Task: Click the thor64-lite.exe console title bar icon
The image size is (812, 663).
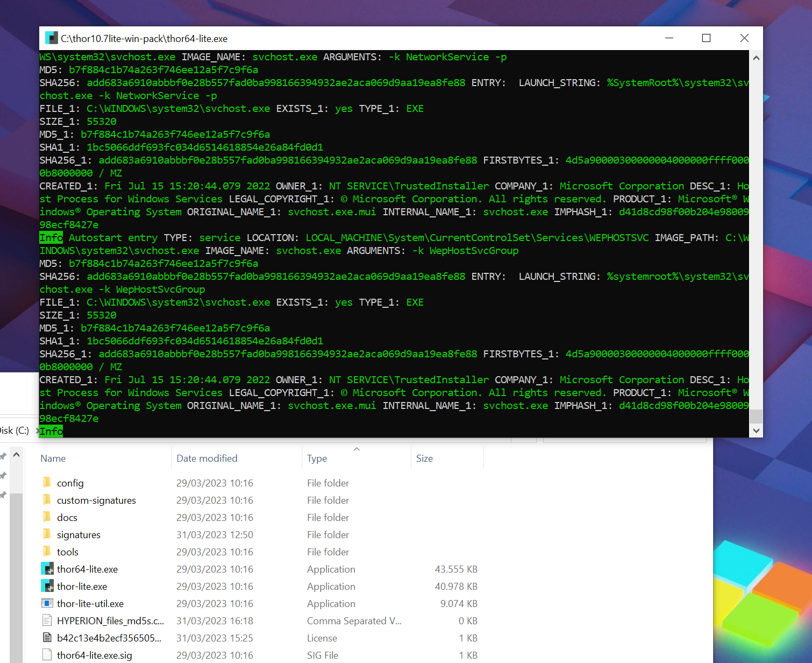Action: coord(52,38)
